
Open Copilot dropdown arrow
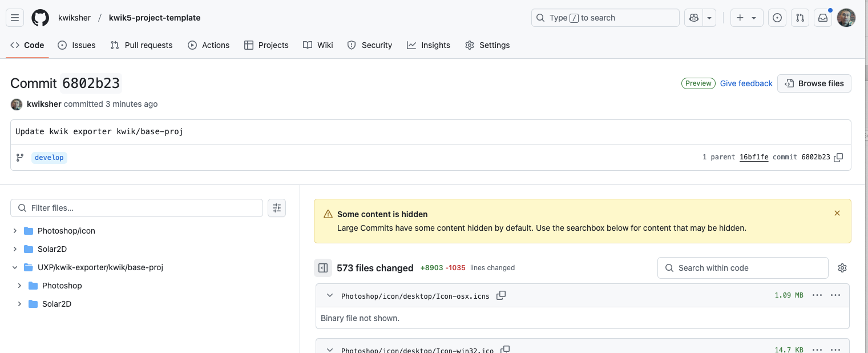pyautogui.click(x=709, y=18)
